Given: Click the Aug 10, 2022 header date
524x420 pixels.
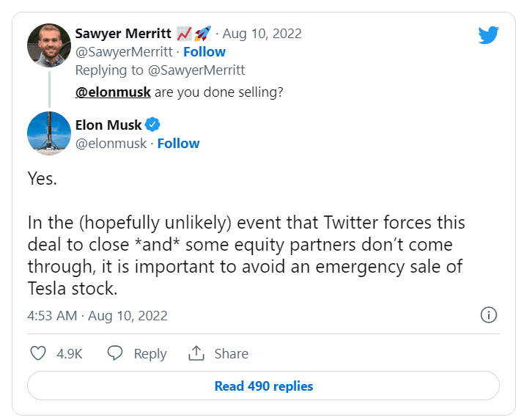Looking at the screenshot, I should [262, 34].
